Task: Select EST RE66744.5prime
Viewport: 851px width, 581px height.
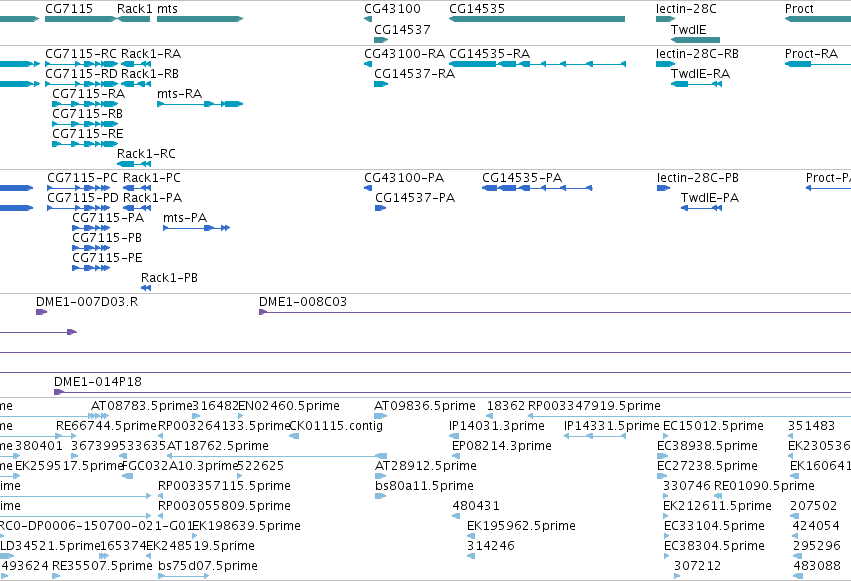Action: tap(106, 426)
